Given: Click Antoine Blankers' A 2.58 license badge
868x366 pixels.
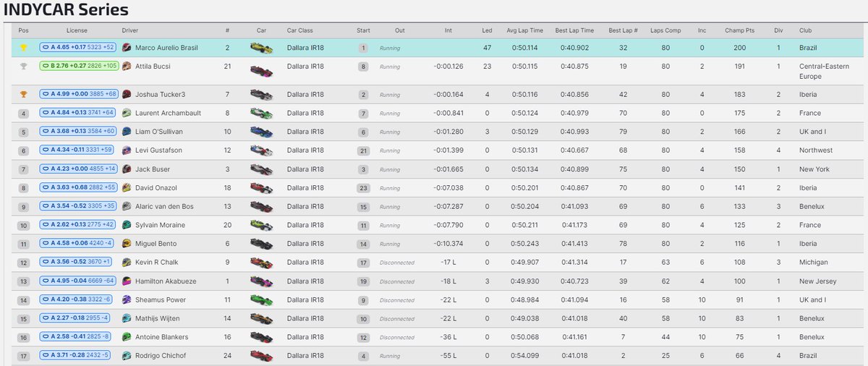Looking at the screenshot, I should click(76, 337).
